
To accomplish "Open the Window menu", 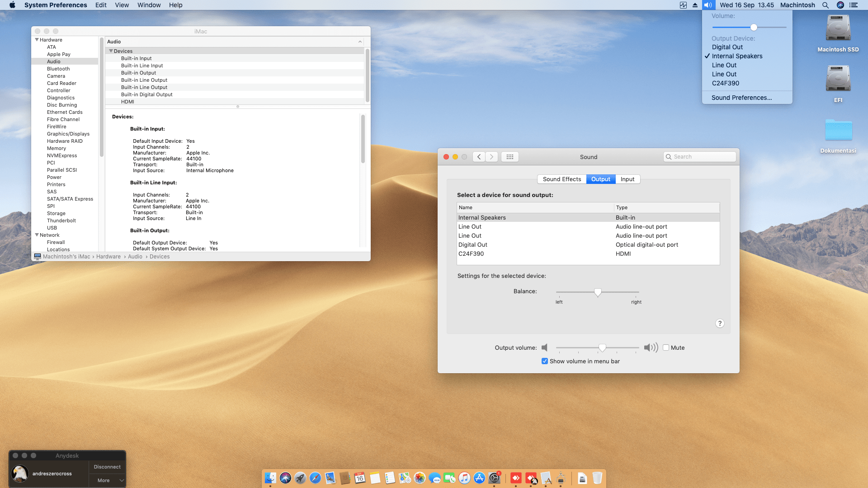I will click(149, 5).
